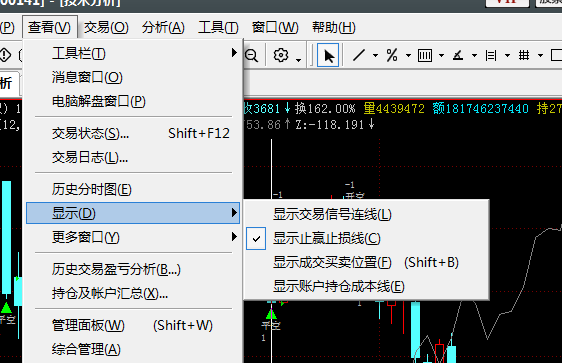The width and height of the screenshot is (562, 363).
Task: Open dropdown arrow next to line tool
Action: click(x=375, y=56)
